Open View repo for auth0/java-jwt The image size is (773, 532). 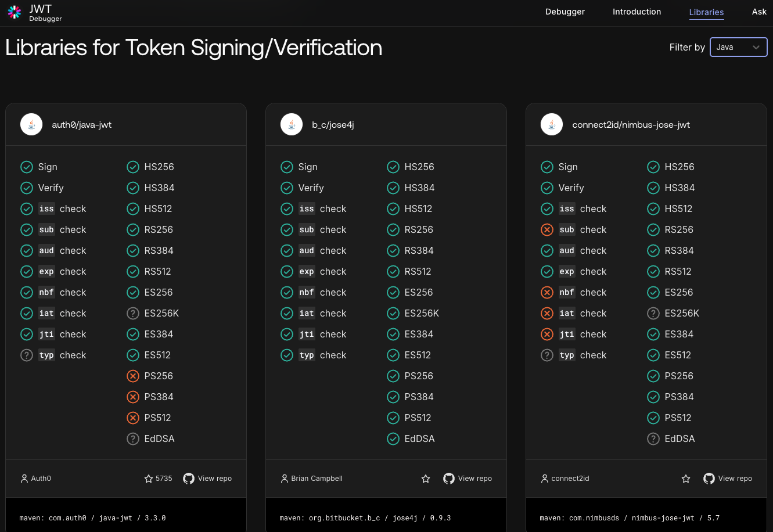(215, 479)
